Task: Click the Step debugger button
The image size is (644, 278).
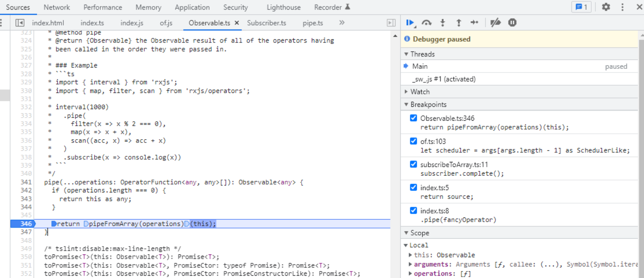Action: (x=474, y=23)
